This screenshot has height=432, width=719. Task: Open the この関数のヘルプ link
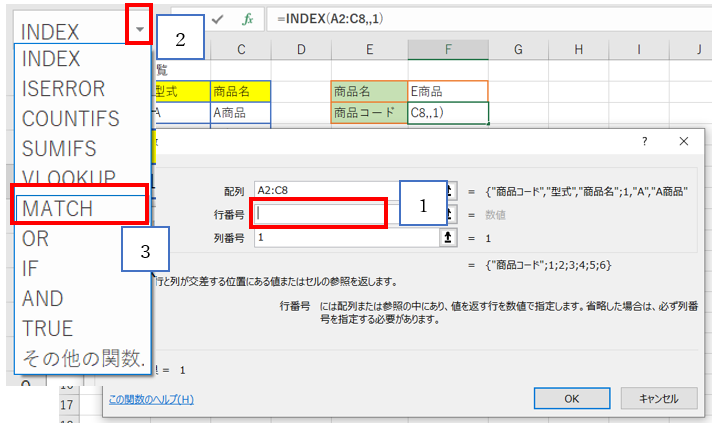click(151, 399)
